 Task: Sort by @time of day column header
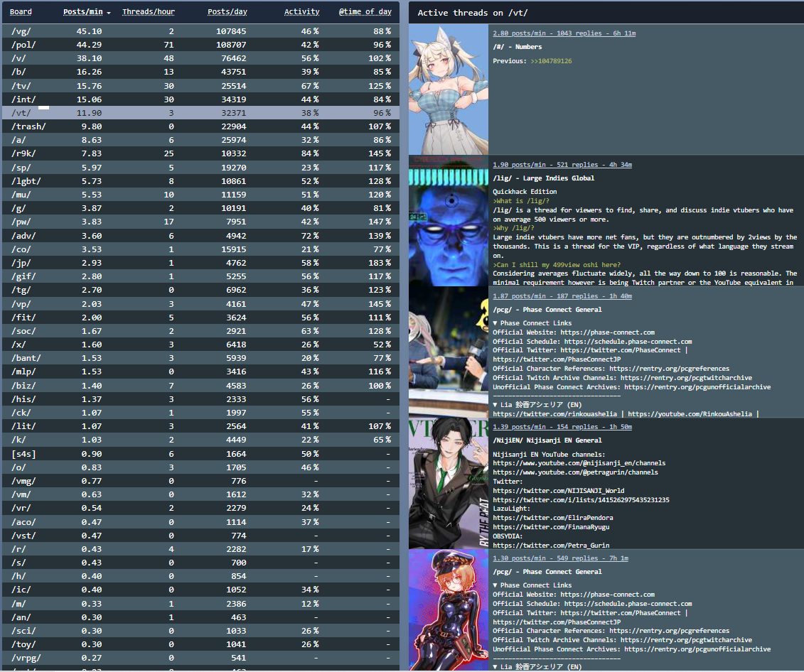(365, 12)
